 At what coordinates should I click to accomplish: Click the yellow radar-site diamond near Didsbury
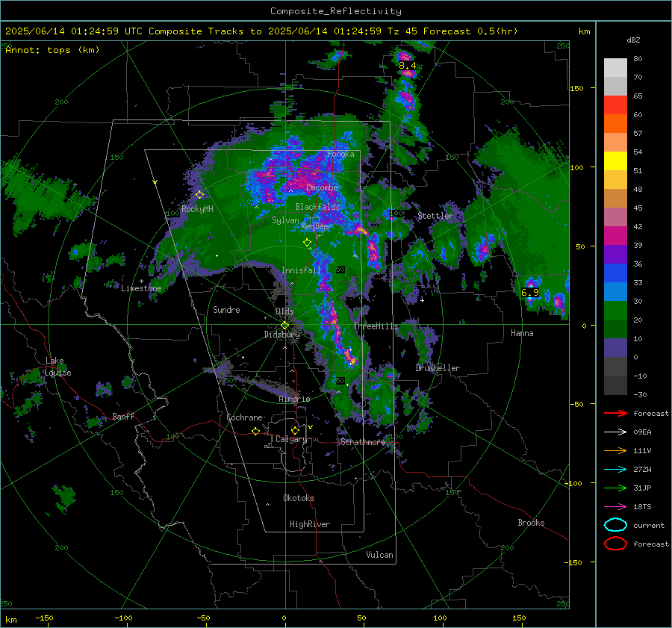click(284, 326)
